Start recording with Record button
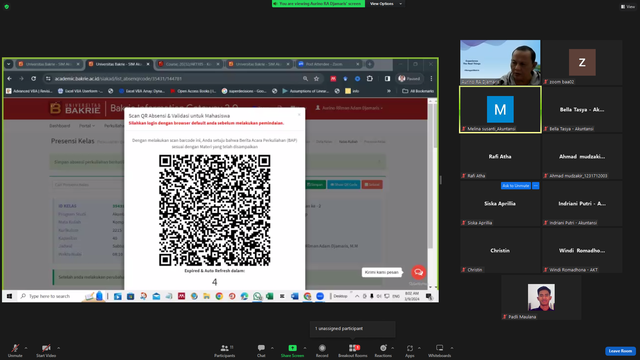This screenshot has height=360, width=640. click(x=322, y=350)
